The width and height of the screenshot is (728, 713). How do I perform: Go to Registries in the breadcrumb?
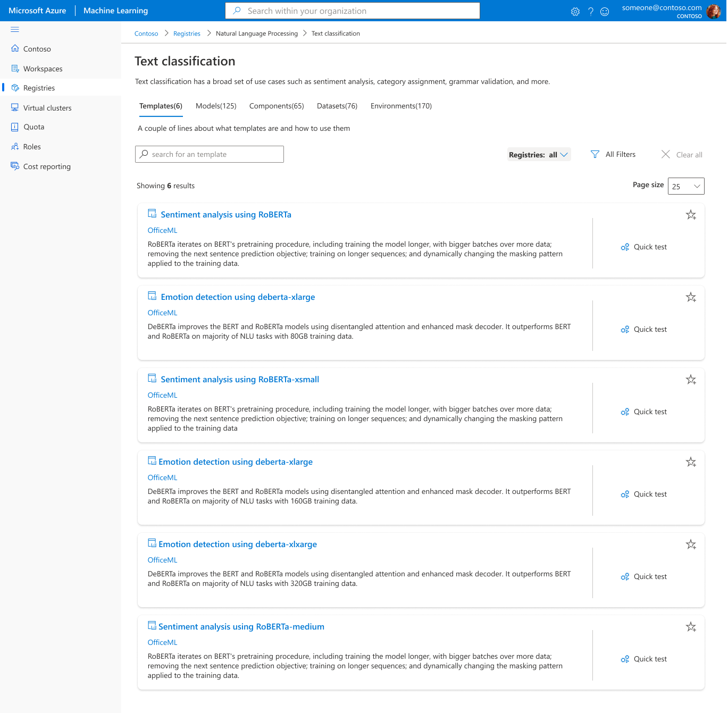click(187, 33)
